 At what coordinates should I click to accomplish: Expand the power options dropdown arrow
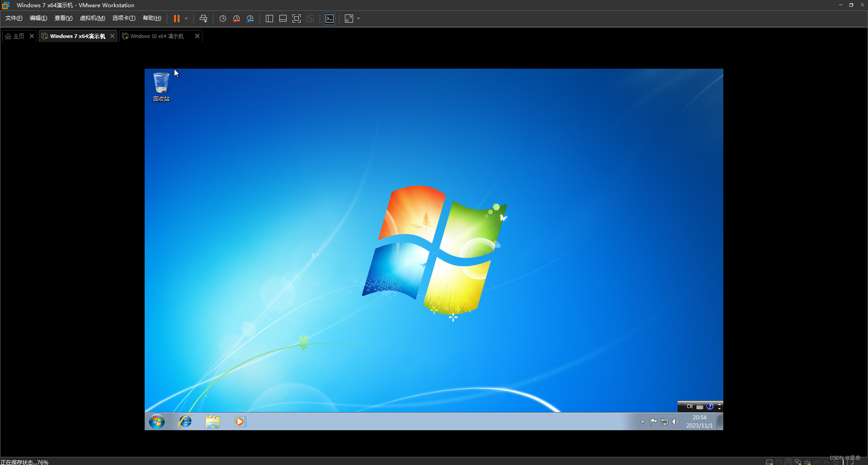click(x=186, y=19)
